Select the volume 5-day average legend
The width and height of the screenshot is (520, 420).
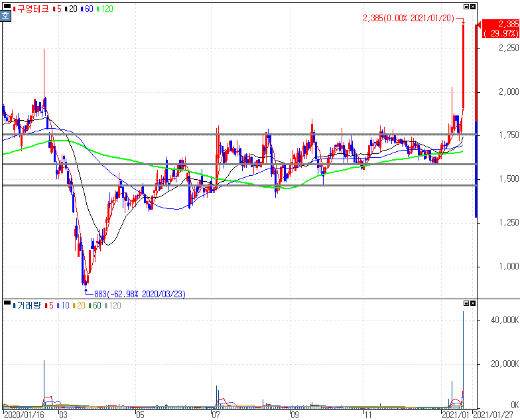[49, 305]
